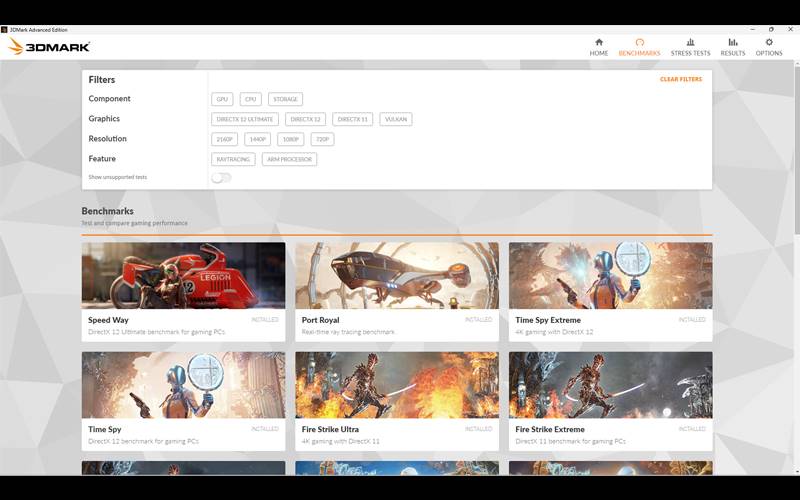800x500 pixels.
Task: Open Options via the gear icon
Action: 769,42
